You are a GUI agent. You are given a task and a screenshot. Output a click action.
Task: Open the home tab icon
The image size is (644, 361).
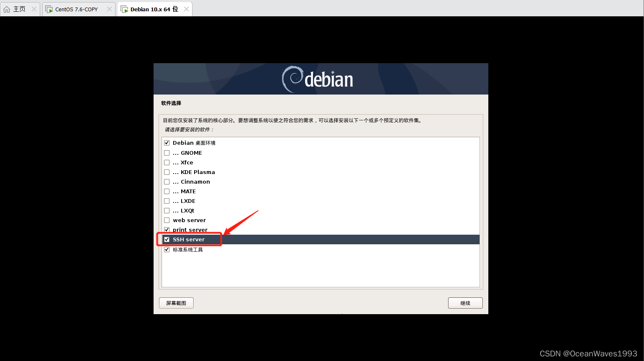[x=7, y=9]
